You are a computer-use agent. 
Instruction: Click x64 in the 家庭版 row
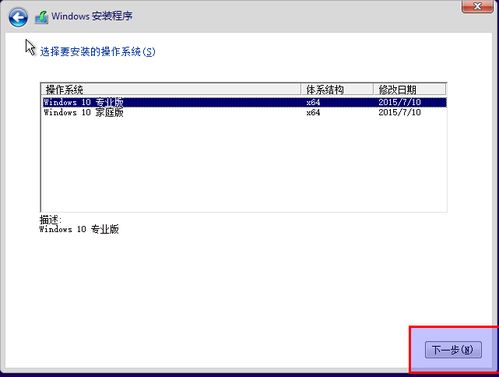point(313,112)
